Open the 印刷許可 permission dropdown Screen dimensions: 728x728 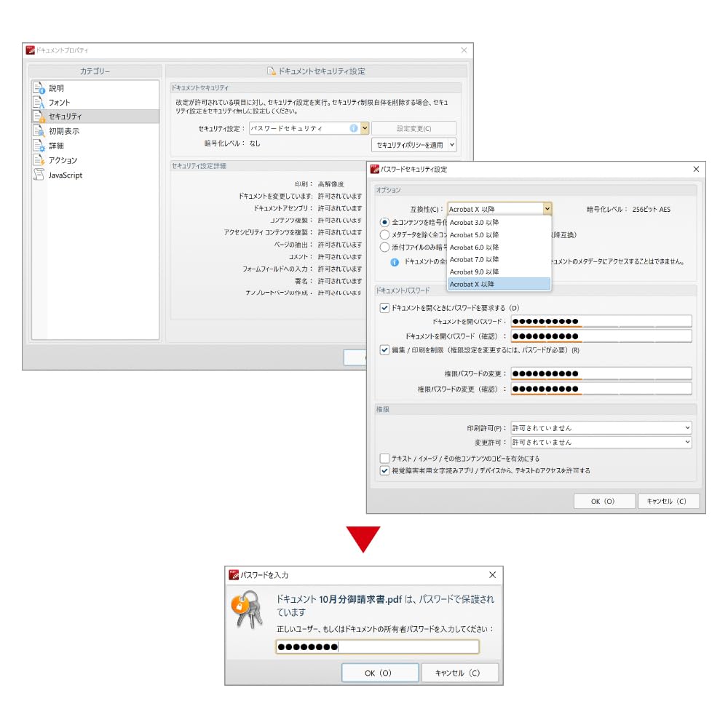[x=689, y=427]
